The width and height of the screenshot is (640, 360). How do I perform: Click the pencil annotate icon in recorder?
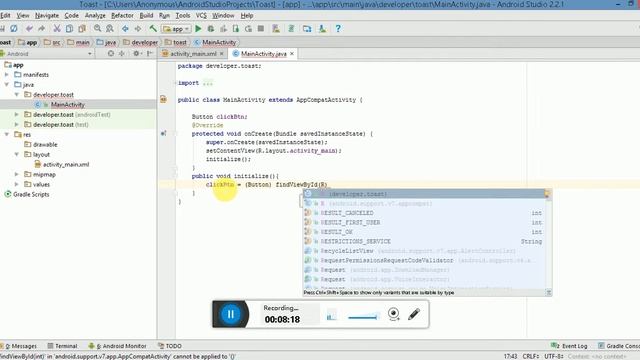coord(414,313)
